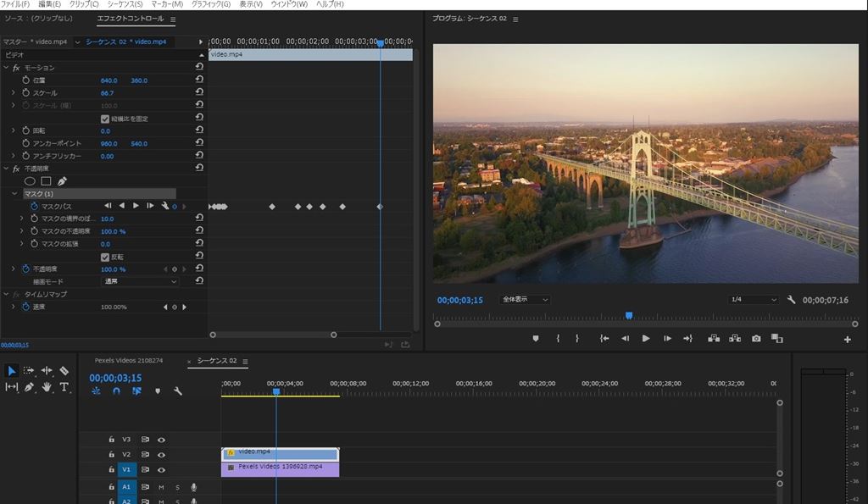This screenshot has width=868, height=504.
Task: Open program monitor wrench settings
Action: tap(791, 300)
